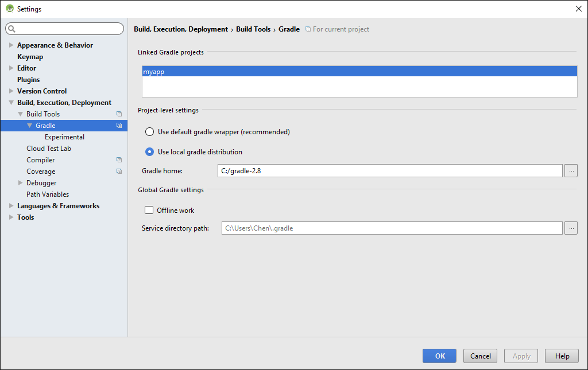Open the Service directory path browse button
Screen dimensions: 588x370
[x=571, y=228]
